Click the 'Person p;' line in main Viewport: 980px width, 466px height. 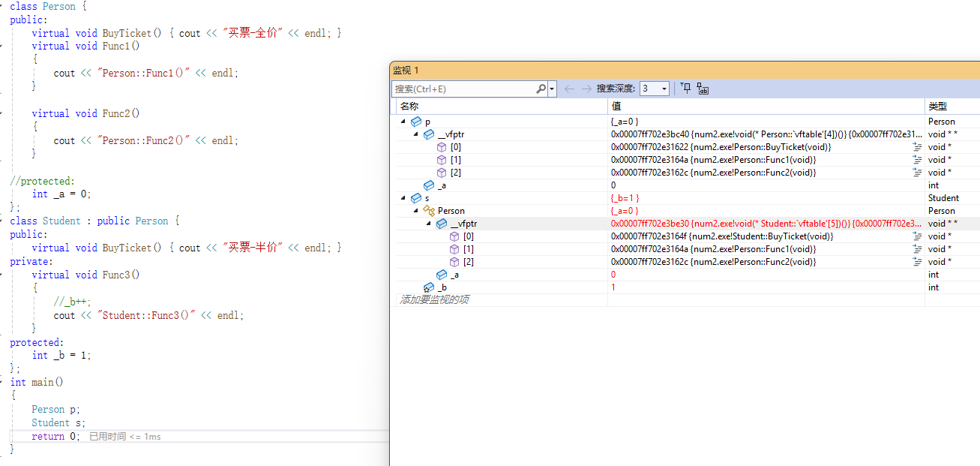coord(55,409)
